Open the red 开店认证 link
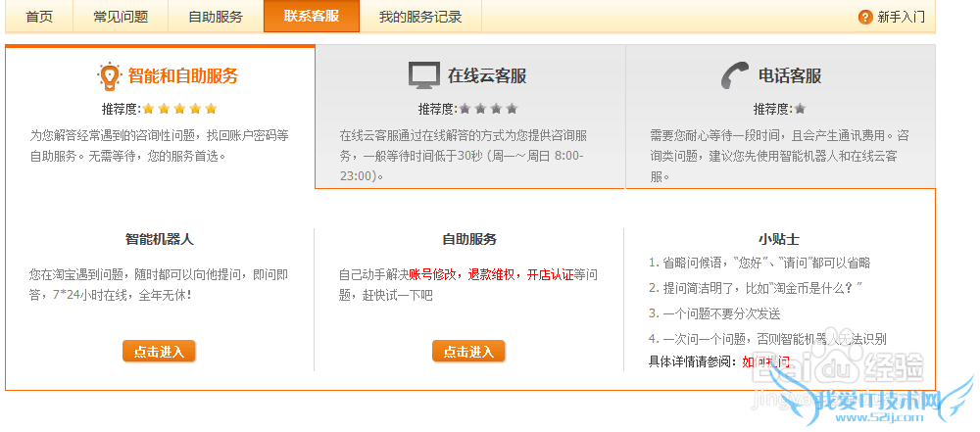This screenshot has height=432, width=980. 551,275
